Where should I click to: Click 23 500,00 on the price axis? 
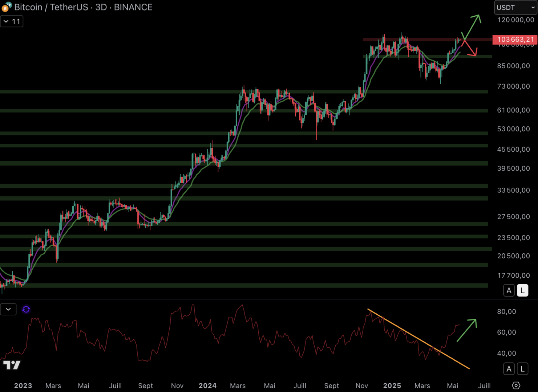point(513,238)
